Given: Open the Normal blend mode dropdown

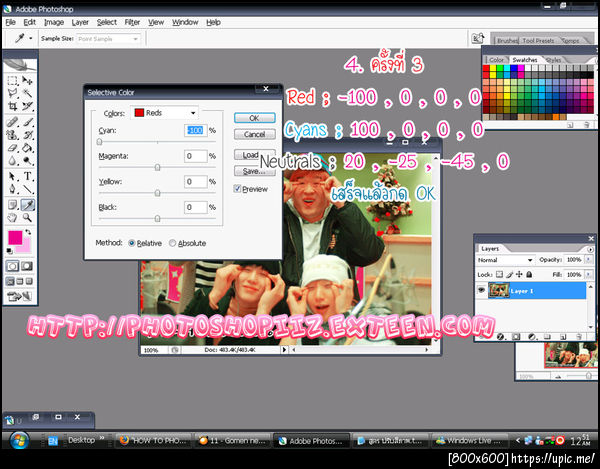Looking at the screenshot, I should [x=505, y=260].
